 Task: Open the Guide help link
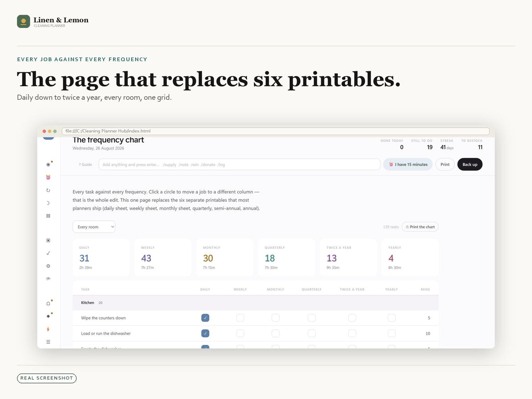coord(86,164)
